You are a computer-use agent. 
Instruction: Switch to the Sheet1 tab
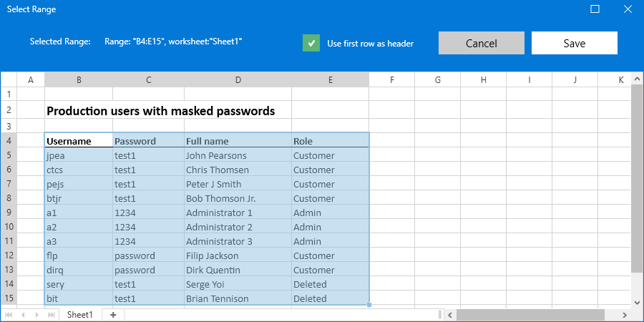coord(79,315)
